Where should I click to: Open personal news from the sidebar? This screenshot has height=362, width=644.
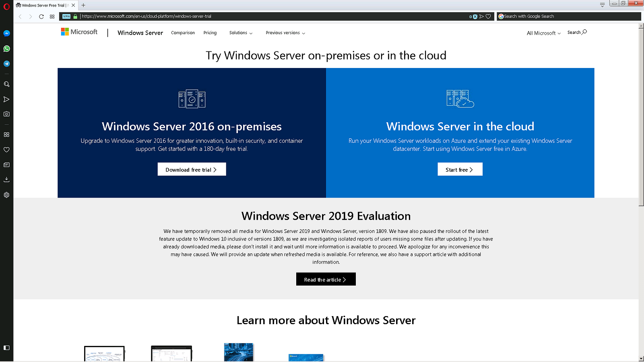point(6,165)
